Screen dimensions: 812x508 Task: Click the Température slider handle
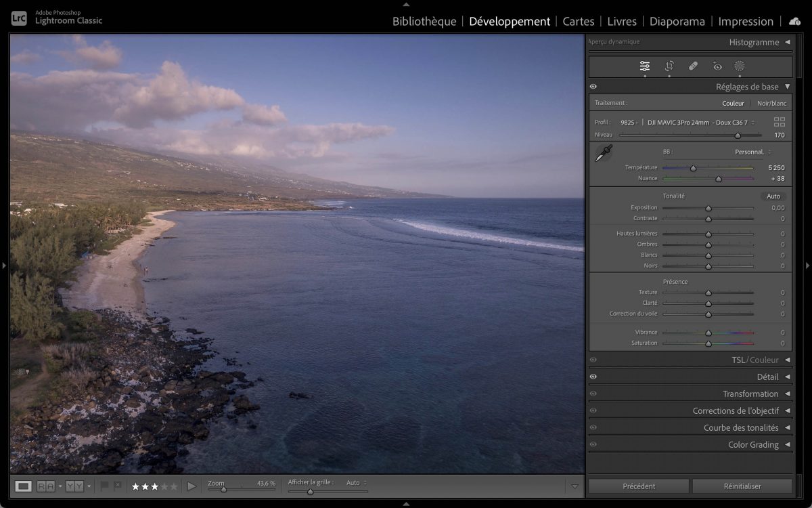[693, 168]
